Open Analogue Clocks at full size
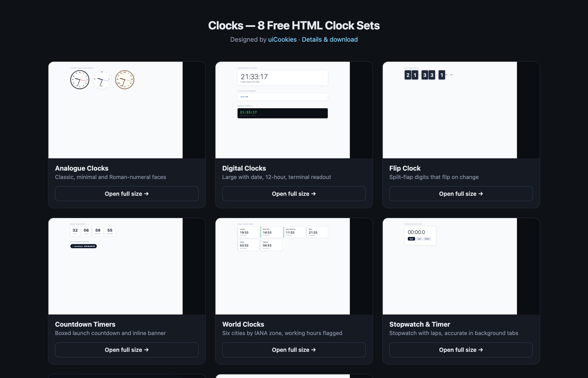588x378 pixels. [127, 194]
